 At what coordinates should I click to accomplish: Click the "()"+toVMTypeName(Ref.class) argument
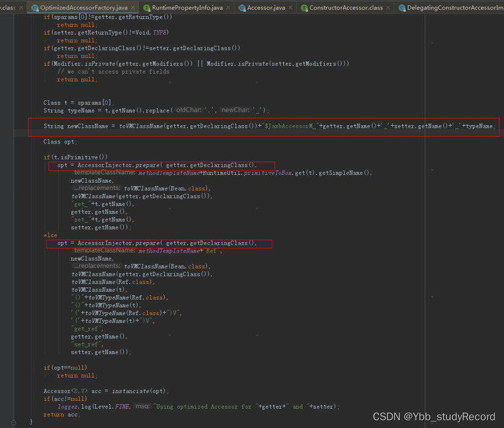119,297
